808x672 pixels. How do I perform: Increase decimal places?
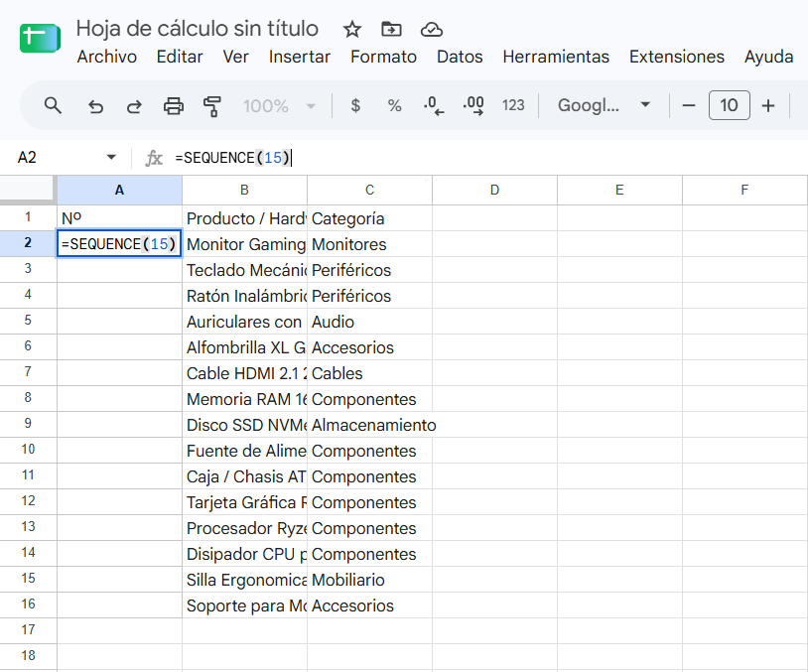473,105
